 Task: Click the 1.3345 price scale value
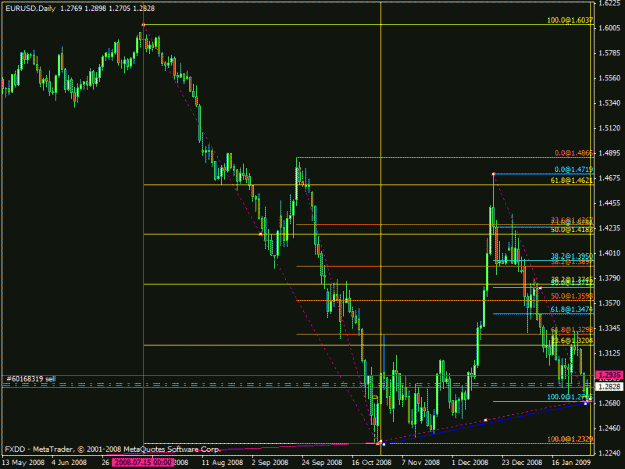point(610,328)
